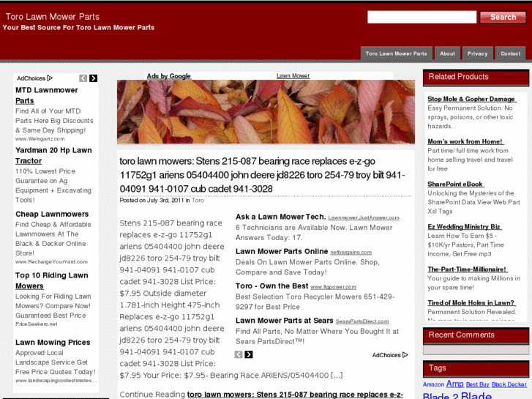The image size is (532, 399).
Task: Click Related Products section header
Action: click(x=476, y=77)
